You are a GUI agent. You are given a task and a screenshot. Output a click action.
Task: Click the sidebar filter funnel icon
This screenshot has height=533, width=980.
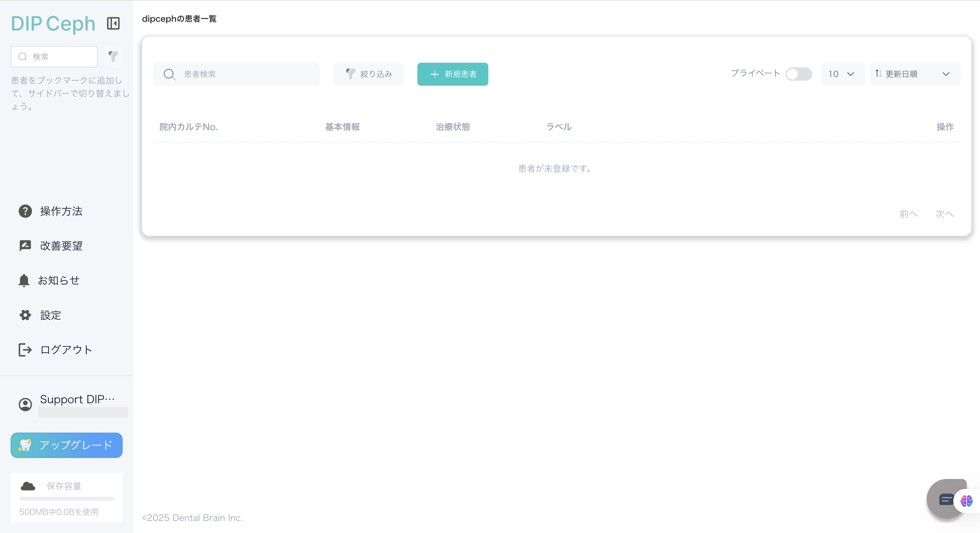pyautogui.click(x=113, y=56)
